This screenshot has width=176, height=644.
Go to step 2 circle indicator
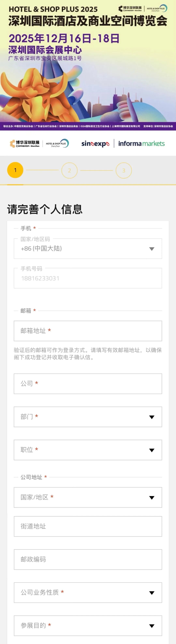click(x=69, y=170)
